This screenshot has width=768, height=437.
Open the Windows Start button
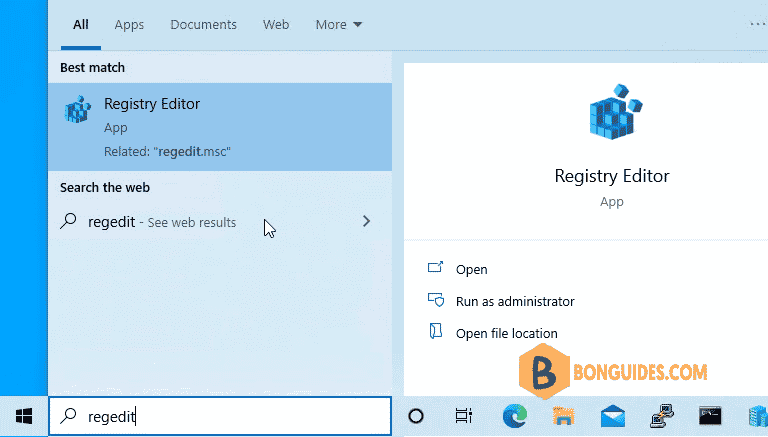tap(24, 416)
